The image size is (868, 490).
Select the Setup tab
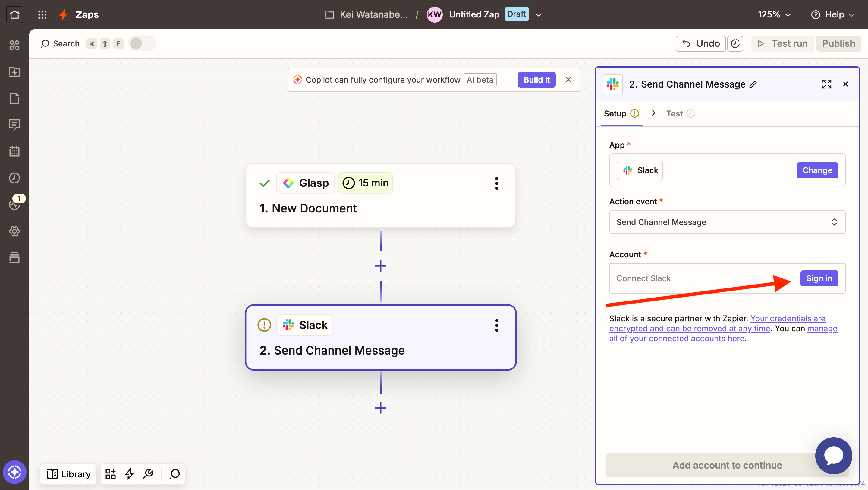pos(615,114)
